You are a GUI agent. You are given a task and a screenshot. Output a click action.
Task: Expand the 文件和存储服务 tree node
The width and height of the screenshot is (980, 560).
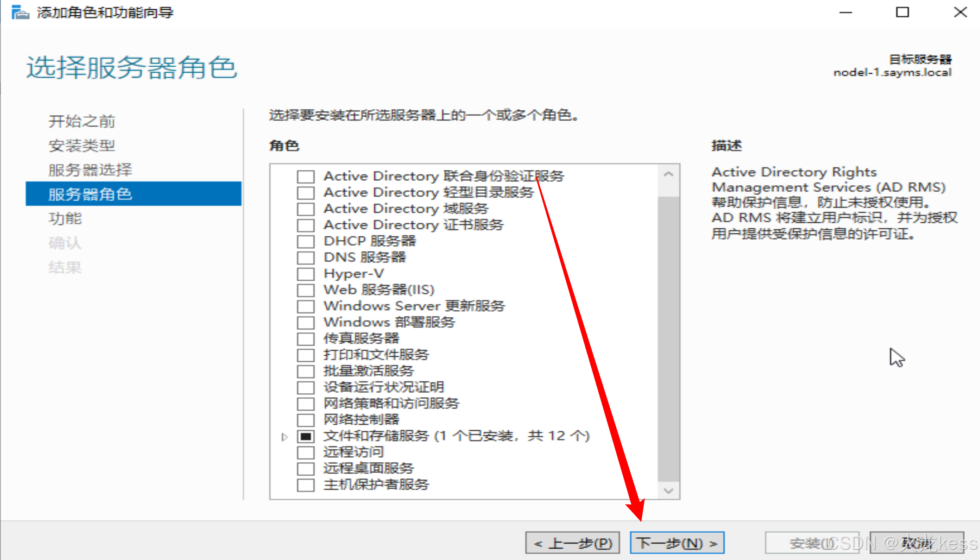[285, 437]
